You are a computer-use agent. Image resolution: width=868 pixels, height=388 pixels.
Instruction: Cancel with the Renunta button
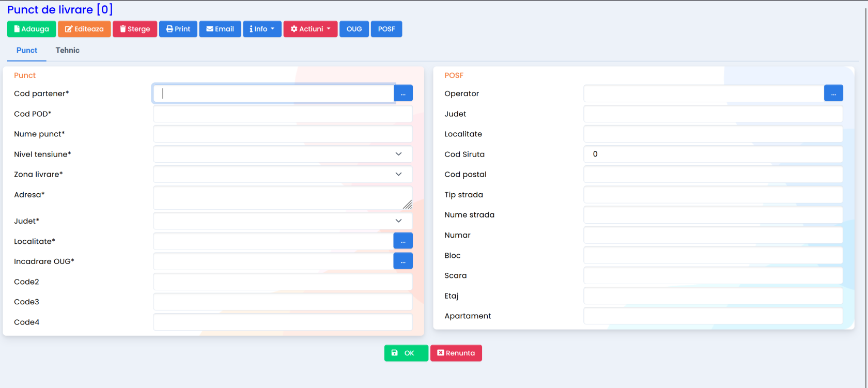456,353
